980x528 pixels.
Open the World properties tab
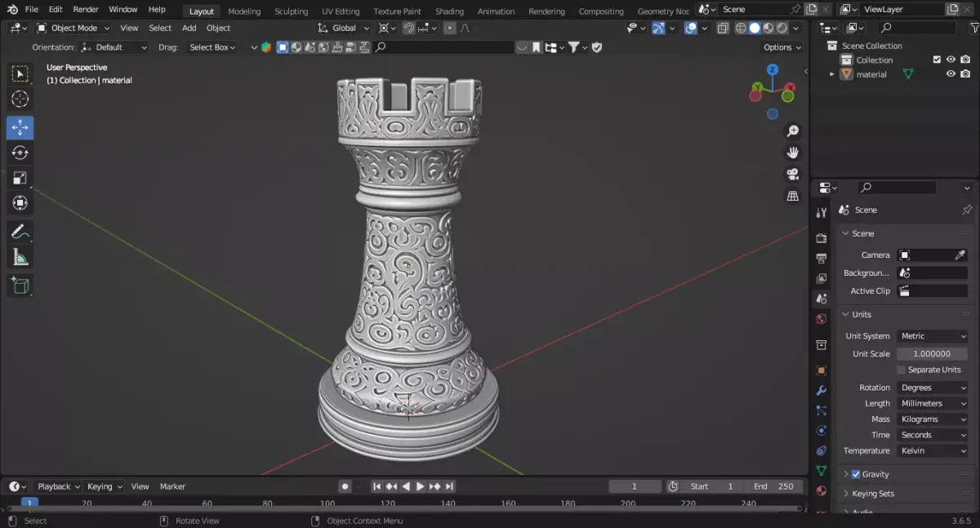822,319
